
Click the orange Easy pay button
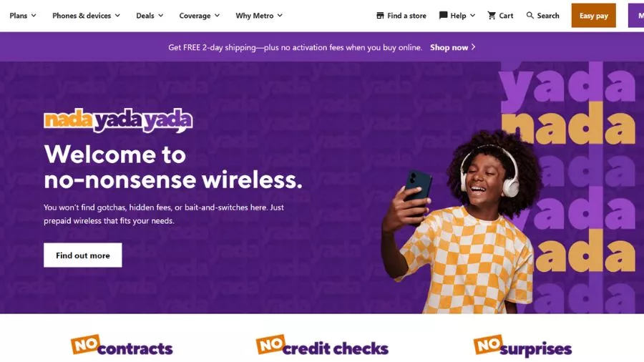point(593,16)
